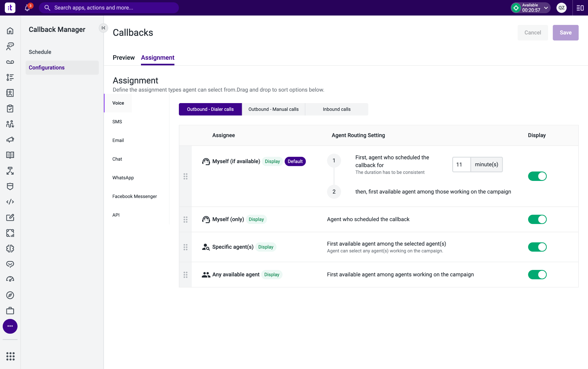Click the search apps and actions field

pyautogui.click(x=109, y=8)
